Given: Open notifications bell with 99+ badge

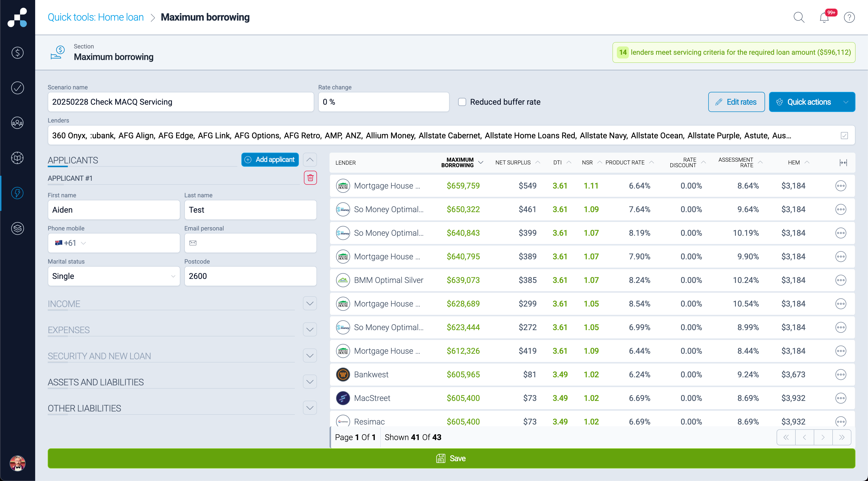Looking at the screenshot, I should pyautogui.click(x=825, y=17).
